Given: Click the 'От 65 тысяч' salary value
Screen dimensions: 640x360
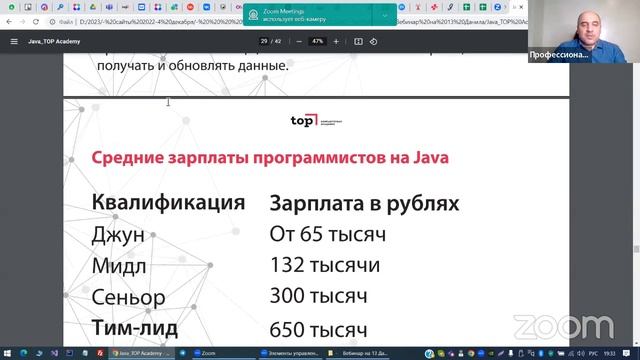Looking at the screenshot, I should pos(327,234).
